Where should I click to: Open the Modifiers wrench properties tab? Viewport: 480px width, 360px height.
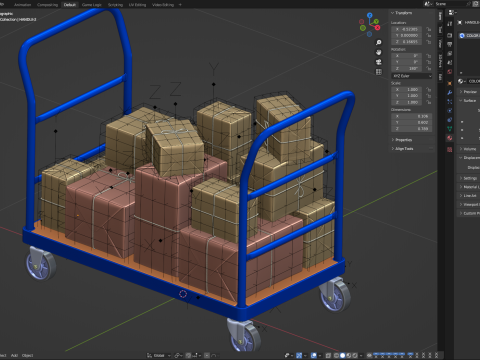[450, 93]
